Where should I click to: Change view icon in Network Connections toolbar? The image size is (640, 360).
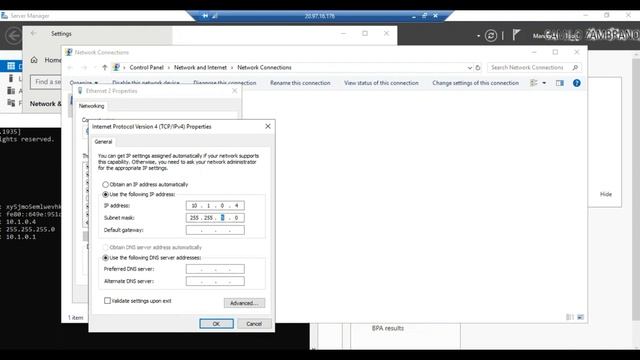click(533, 83)
